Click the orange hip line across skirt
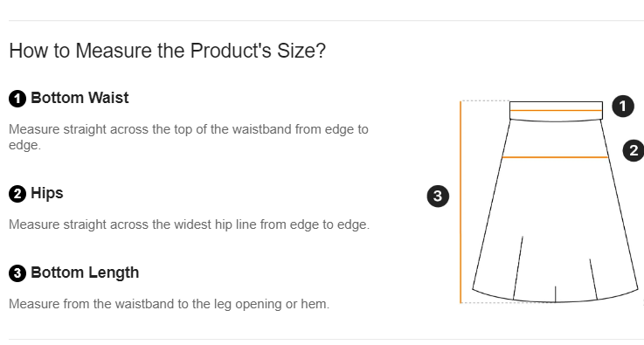 click(x=555, y=157)
